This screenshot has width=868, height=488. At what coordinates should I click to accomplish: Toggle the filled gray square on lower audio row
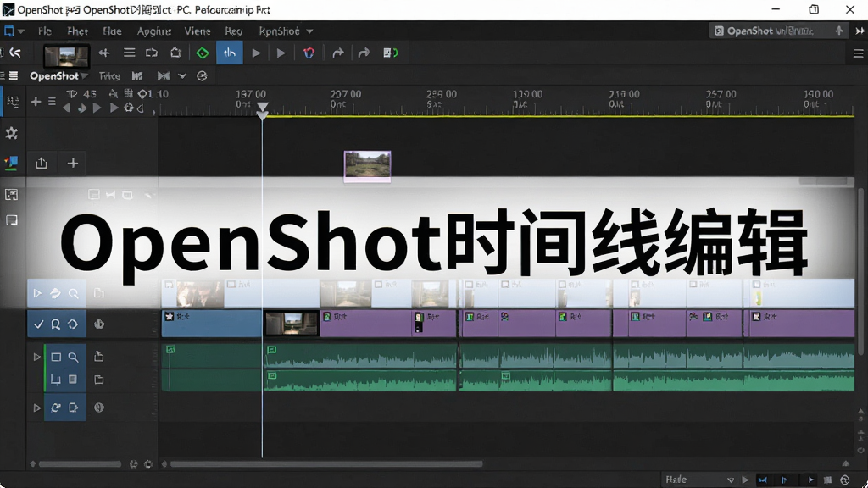[x=73, y=379]
